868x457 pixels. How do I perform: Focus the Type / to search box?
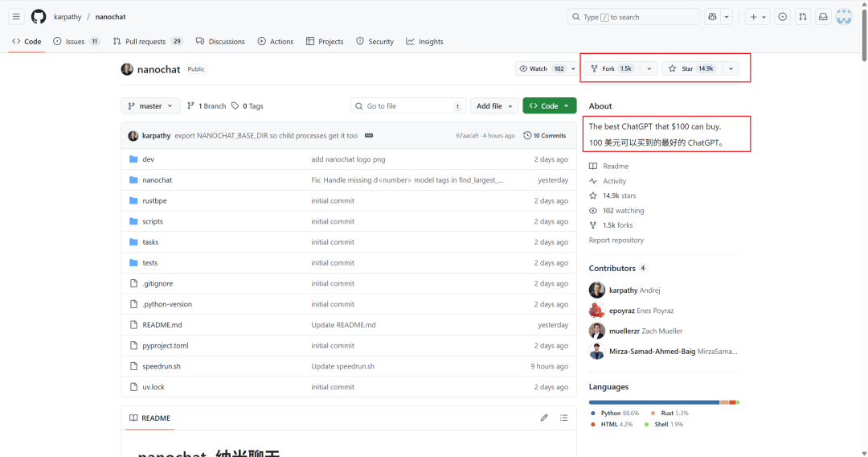click(x=633, y=17)
